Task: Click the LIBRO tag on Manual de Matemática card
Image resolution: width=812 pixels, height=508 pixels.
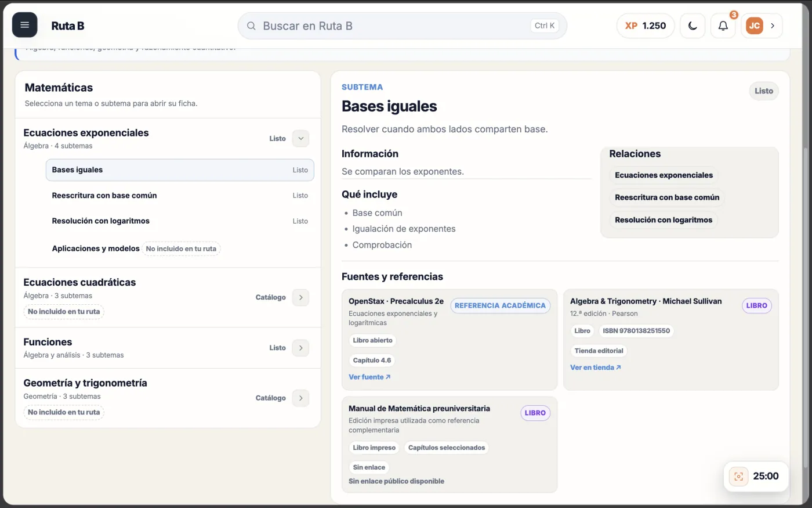Action: coord(535,413)
